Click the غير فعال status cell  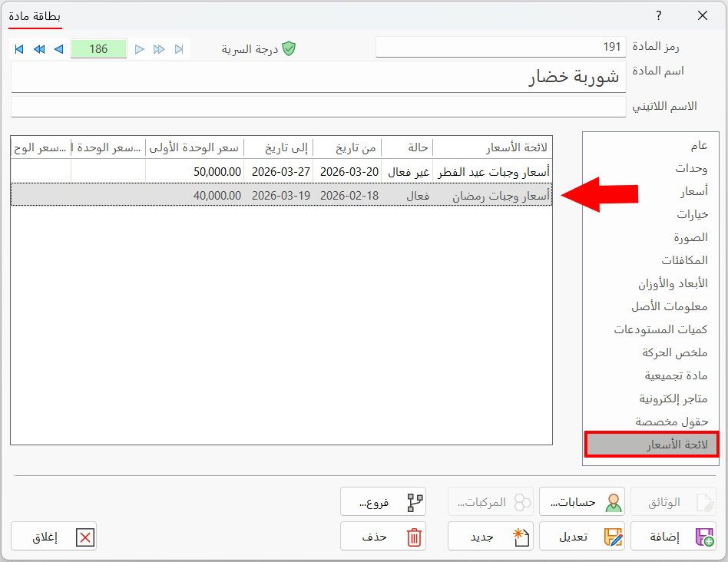[409, 172]
